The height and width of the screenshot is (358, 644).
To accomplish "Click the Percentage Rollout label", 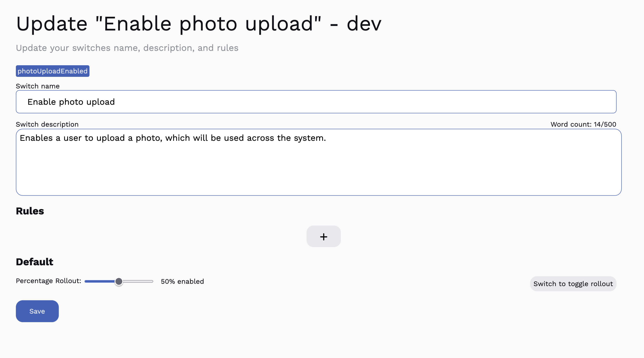I will pyautogui.click(x=48, y=281).
